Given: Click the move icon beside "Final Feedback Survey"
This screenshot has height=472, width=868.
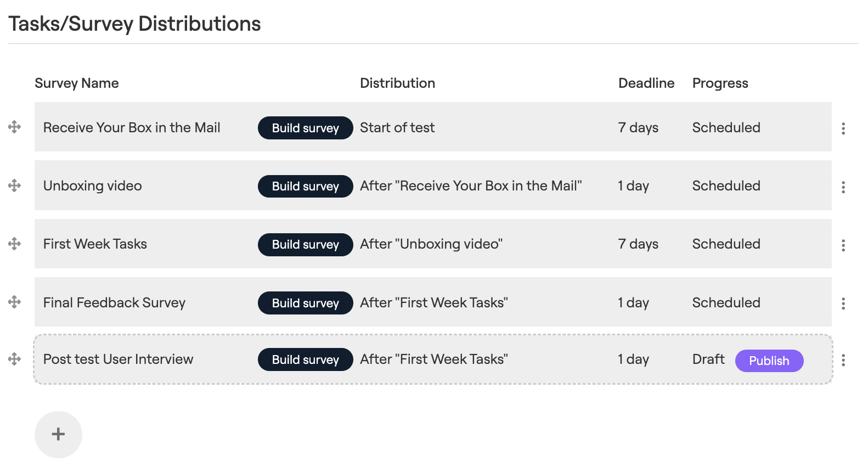Looking at the screenshot, I should coord(14,302).
